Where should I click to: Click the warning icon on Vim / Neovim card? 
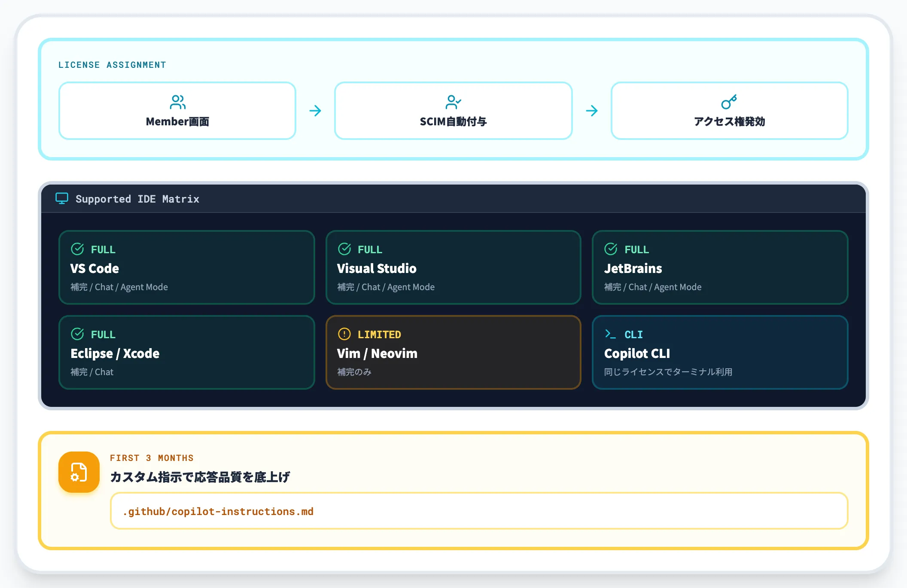(x=344, y=334)
